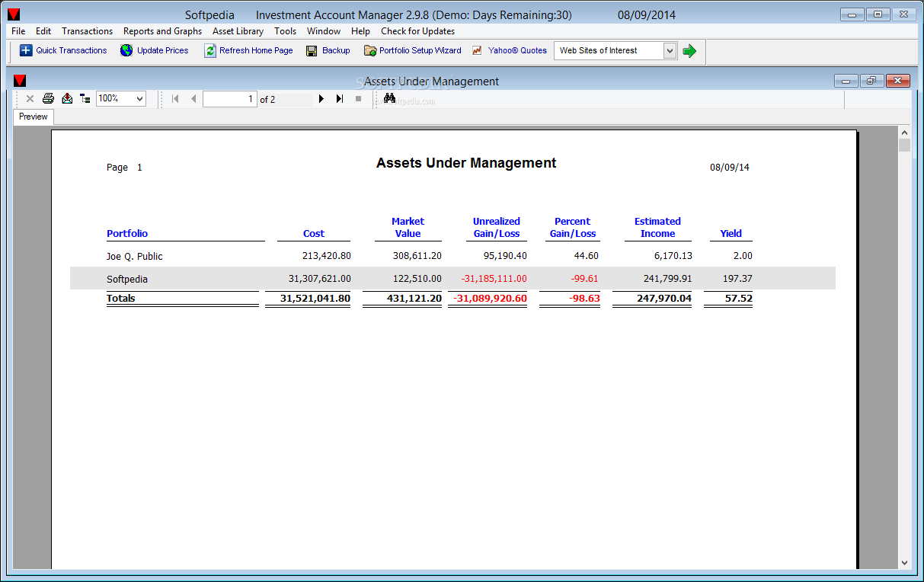Click the Refresh Home Page icon

pos(210,50)
